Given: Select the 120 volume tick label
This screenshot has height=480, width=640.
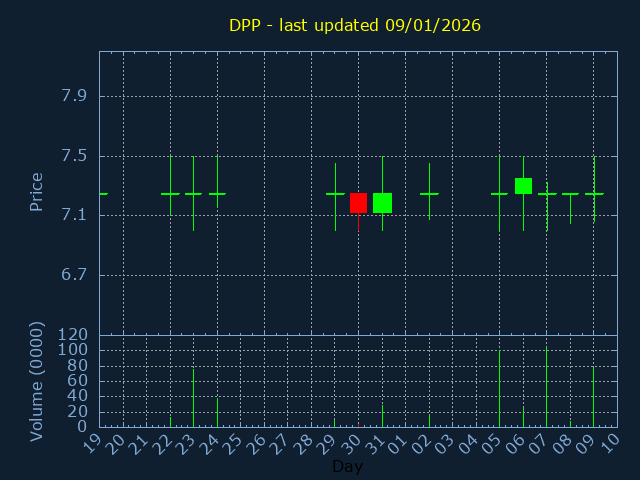Looking at the screenshot, I should click(74, 335).
